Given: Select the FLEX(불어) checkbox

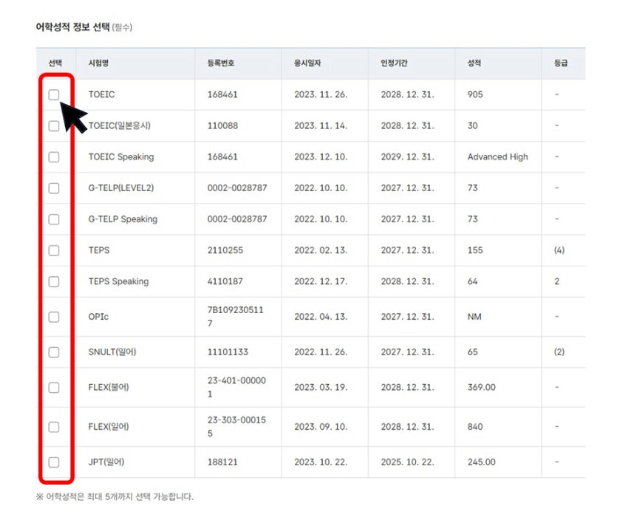Looking at the screenshot, I should tap(54, 387).
